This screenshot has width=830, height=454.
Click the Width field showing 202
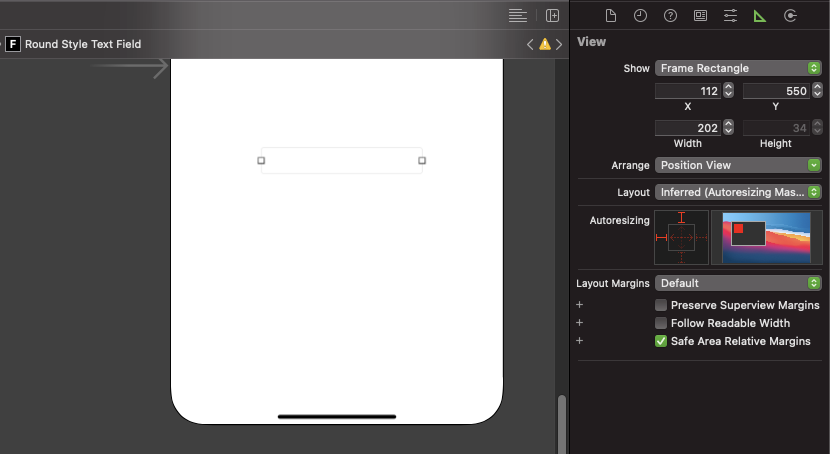[x=688, y=128]
